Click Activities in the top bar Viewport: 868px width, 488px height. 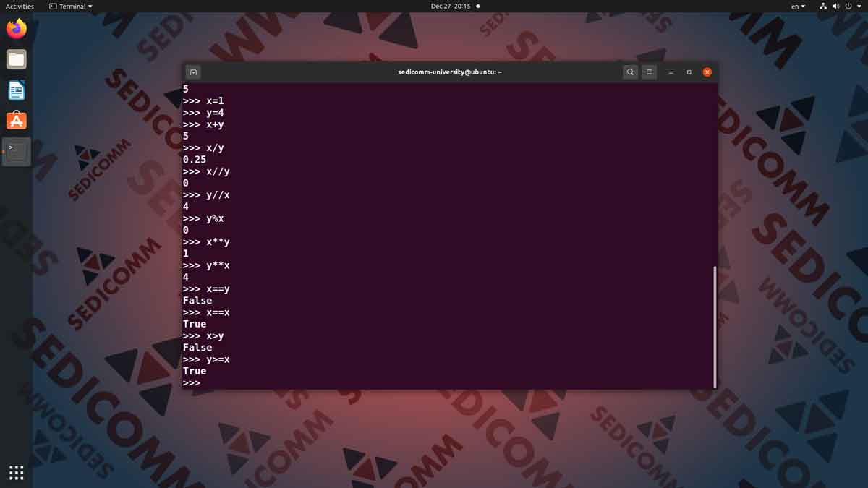click(18, 6)
